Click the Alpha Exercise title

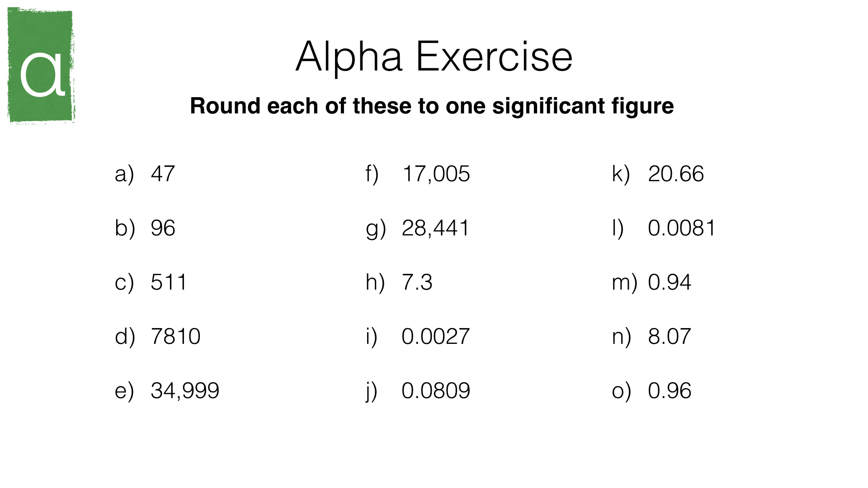point(434,57)
